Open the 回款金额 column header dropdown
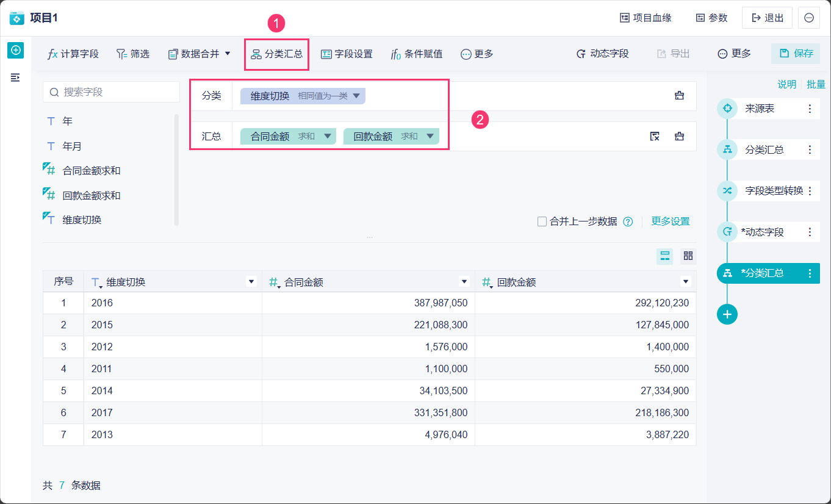Screen dimensions: 831x504 point(686,282)
